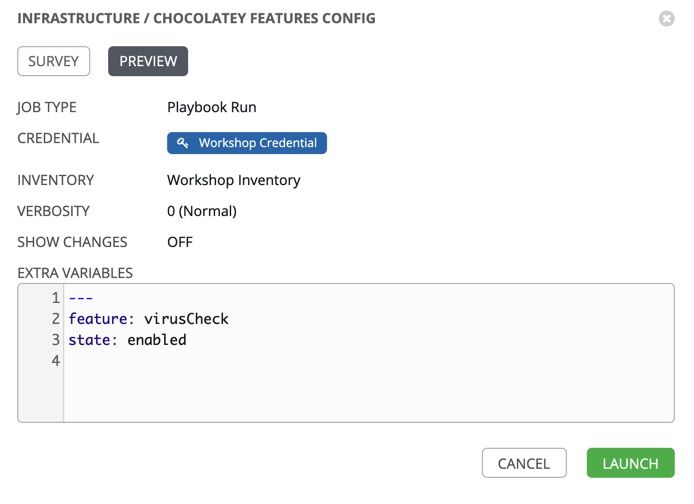This screenshot has height=504, width=694.
Task: Click the Extra Variables label
Action: tap(75, 272)
